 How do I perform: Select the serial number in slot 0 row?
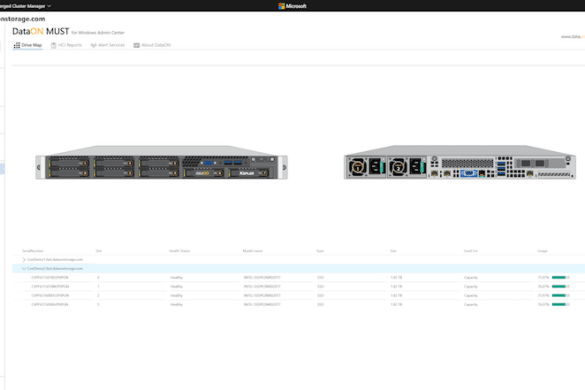(50, 278)
